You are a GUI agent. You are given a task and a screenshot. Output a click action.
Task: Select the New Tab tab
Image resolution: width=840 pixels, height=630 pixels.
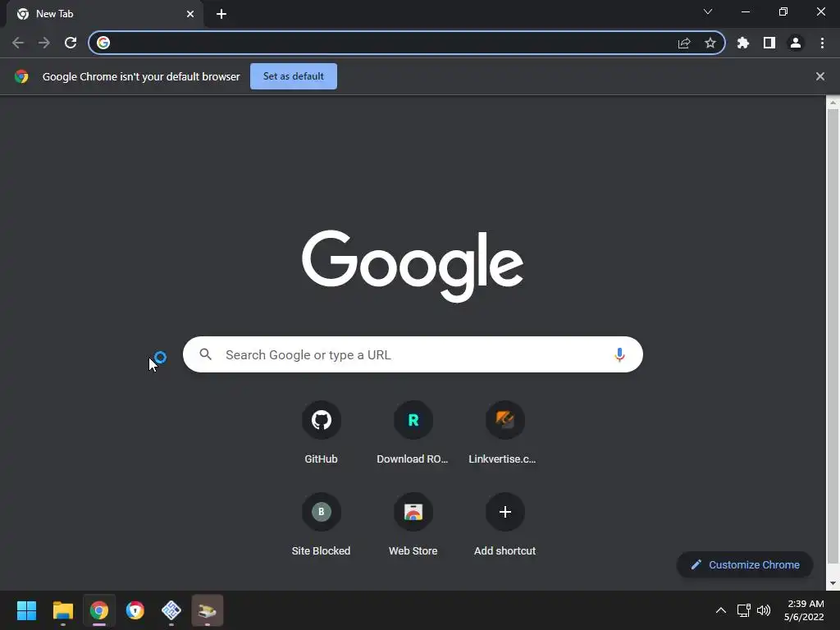click(x=105, y=14)
